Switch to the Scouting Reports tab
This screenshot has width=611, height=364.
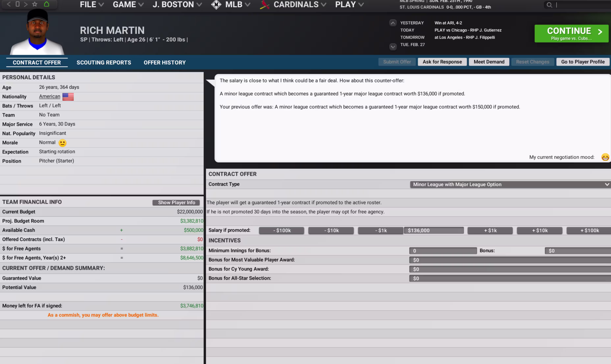pyautogui.click(x=104, y=62)
